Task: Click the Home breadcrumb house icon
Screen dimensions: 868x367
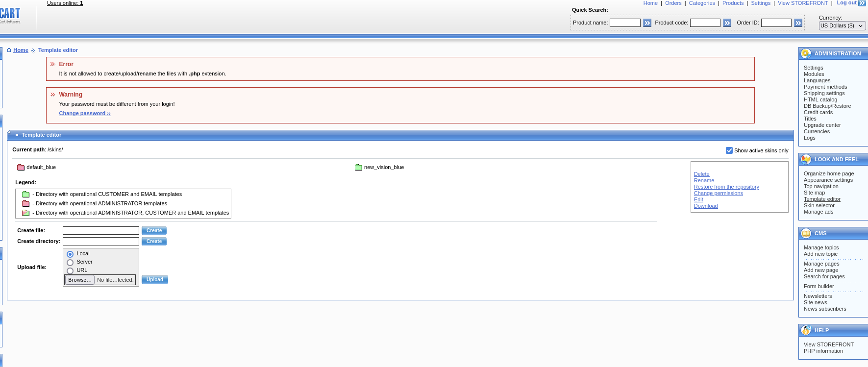Action: pos(9,50)
